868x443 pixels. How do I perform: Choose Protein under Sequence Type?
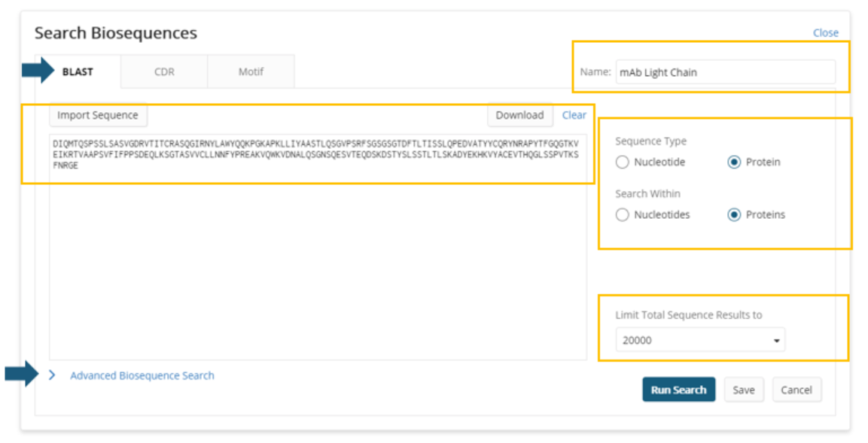tap(734, 162)
